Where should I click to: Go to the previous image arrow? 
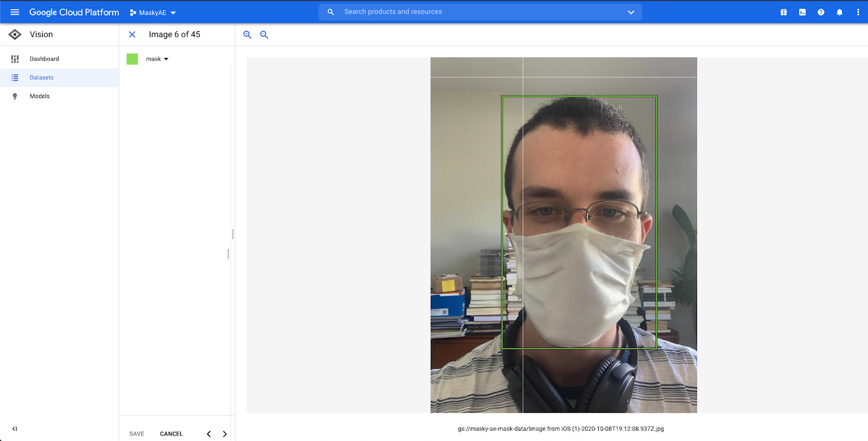pos(209,434)
